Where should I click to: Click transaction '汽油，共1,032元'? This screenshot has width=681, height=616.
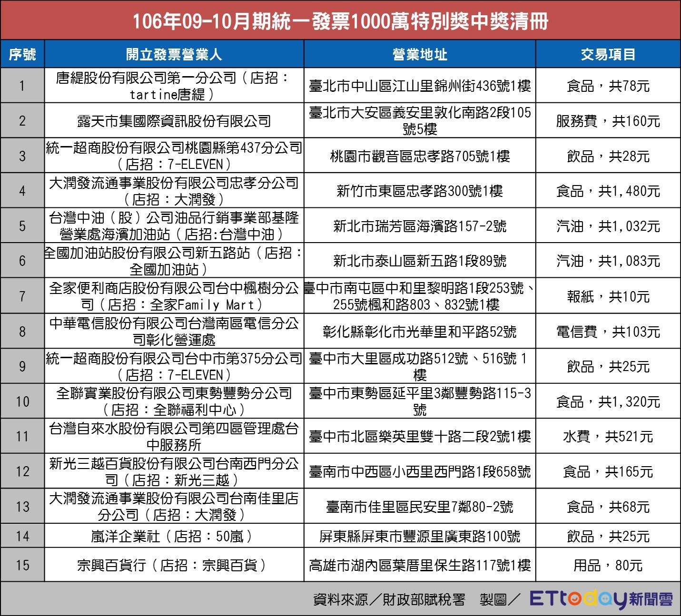[x=608, y=226]
